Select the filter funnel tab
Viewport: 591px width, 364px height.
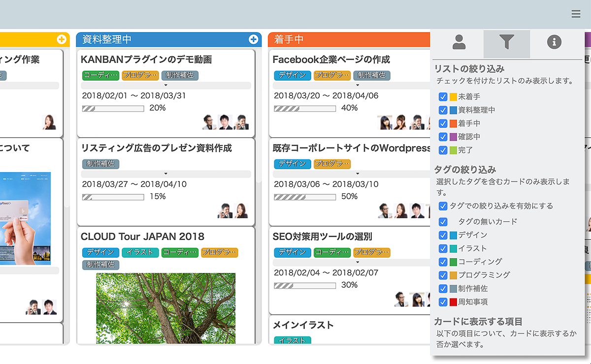[x=507, y=43]
